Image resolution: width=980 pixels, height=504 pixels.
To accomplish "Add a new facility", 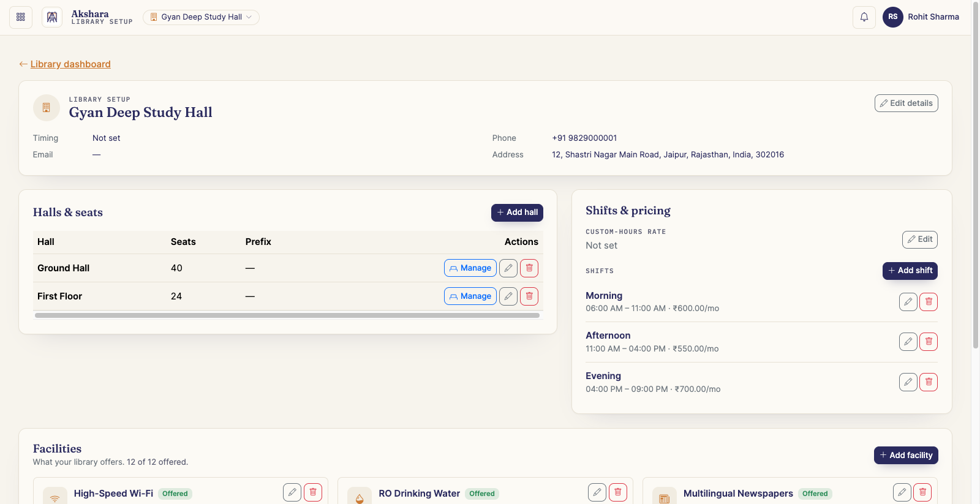I will pyautogui.click(x=906, y=456).
